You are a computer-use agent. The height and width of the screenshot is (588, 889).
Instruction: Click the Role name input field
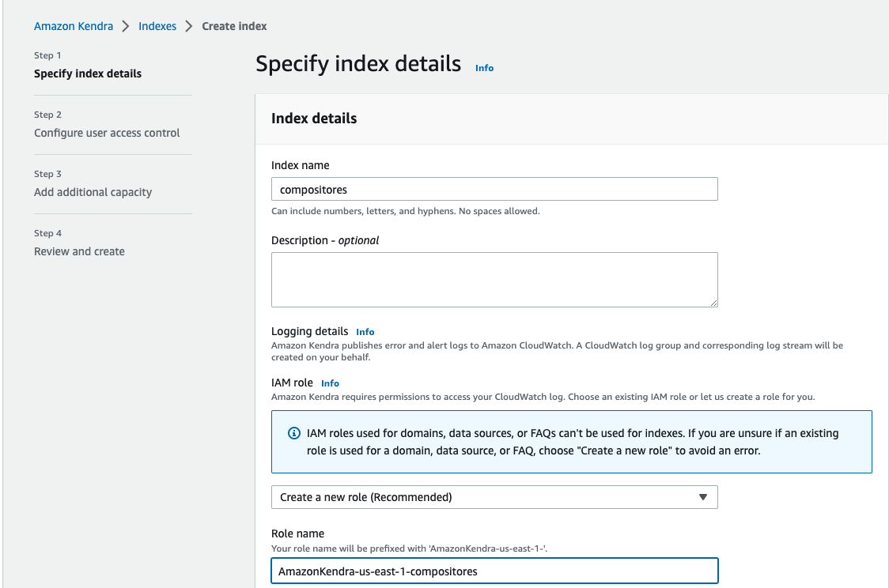494,571
